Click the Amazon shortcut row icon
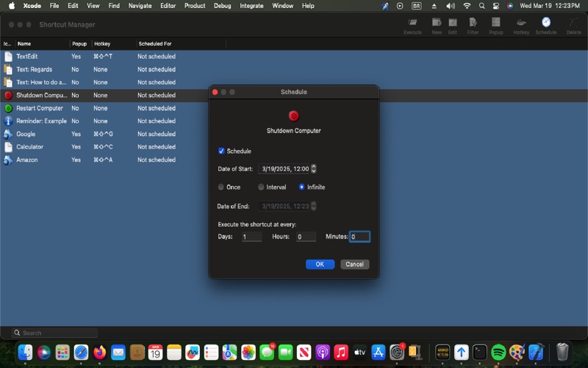The width and height of the screenshot is (588, 368). (x=8, y=160)
